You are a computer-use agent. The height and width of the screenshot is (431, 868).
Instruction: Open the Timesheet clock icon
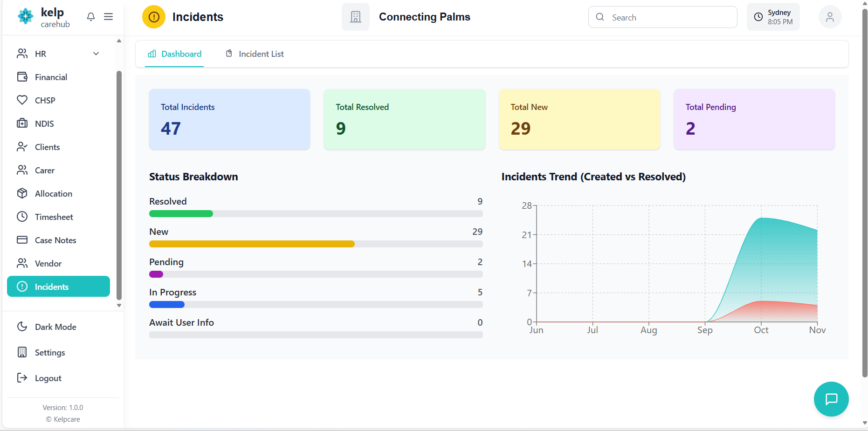22,217
